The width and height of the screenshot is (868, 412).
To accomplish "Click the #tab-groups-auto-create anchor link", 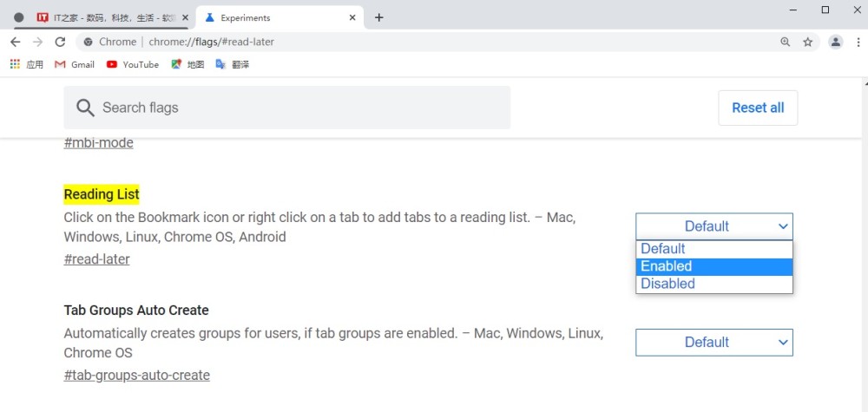I will pyautogui.click(x=136, y=376).
